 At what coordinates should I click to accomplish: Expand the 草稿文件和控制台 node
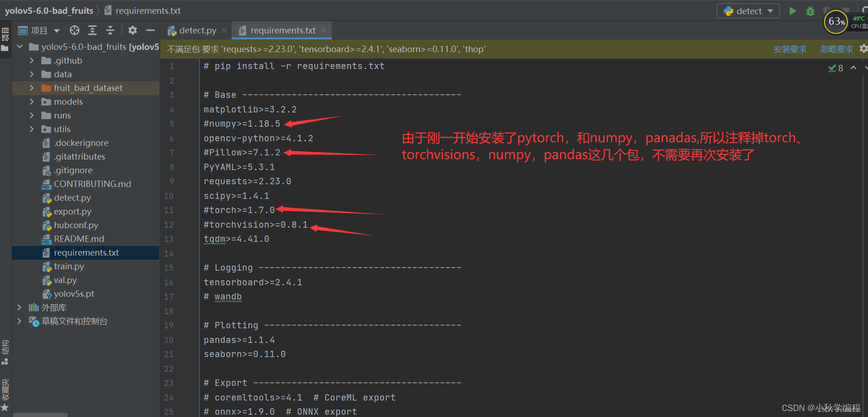[20, 321]
